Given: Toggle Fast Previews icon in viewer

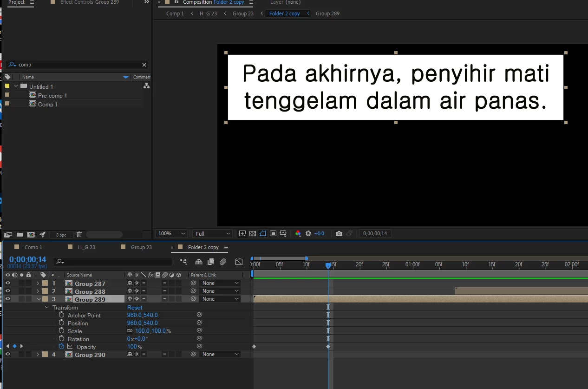Looking at the screenshot, I should pos(242,233).
